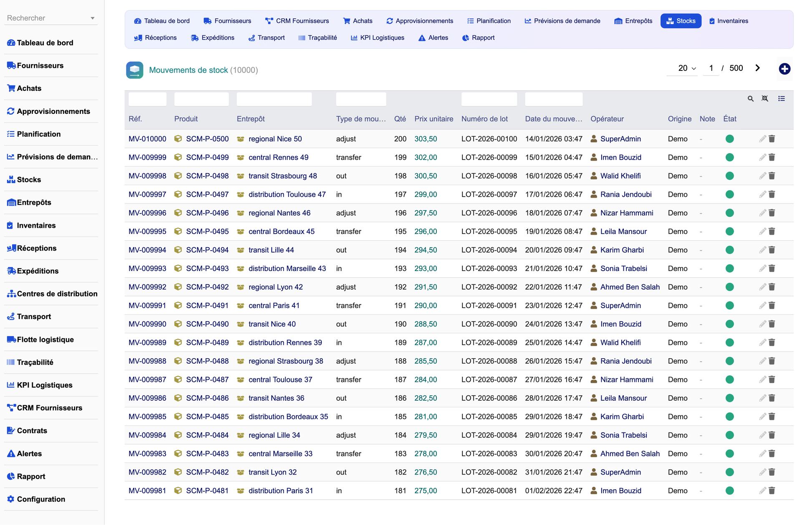Sort by the Qté column header
812x525 pixels.
(x=400, y=119)
